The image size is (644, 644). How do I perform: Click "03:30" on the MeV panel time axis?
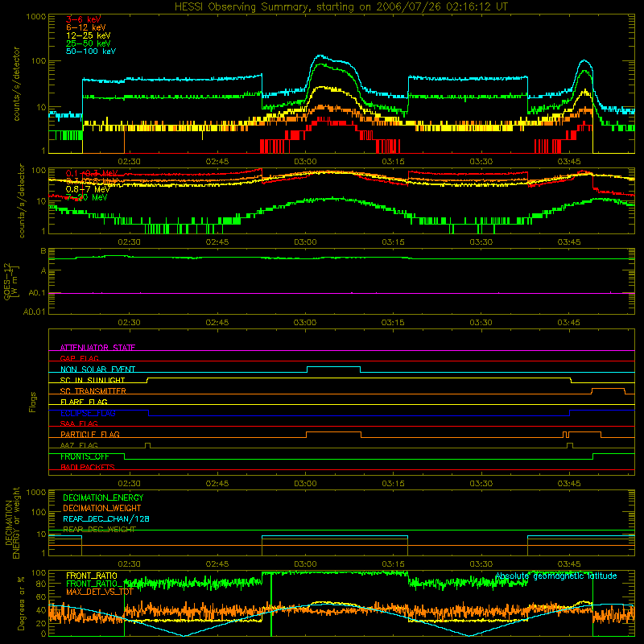(481, 242)
